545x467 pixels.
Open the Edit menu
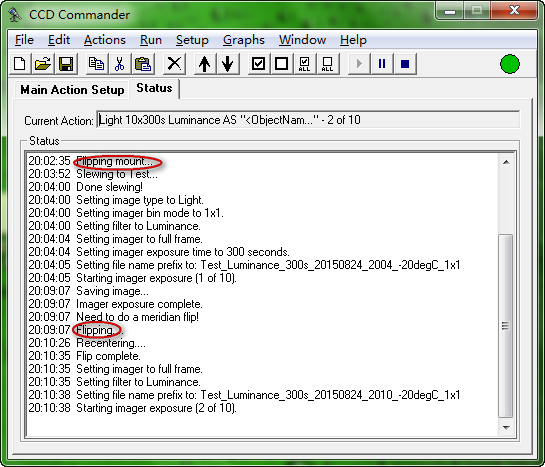[59, 40]
